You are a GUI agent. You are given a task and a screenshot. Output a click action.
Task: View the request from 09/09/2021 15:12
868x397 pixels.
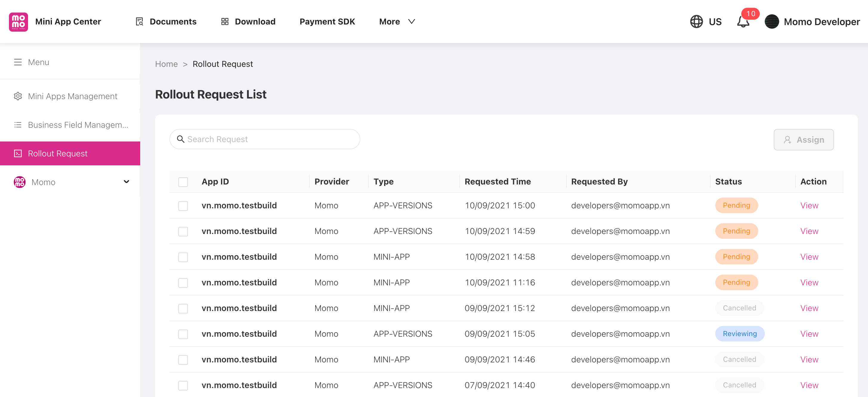click(x=809, y=308)
